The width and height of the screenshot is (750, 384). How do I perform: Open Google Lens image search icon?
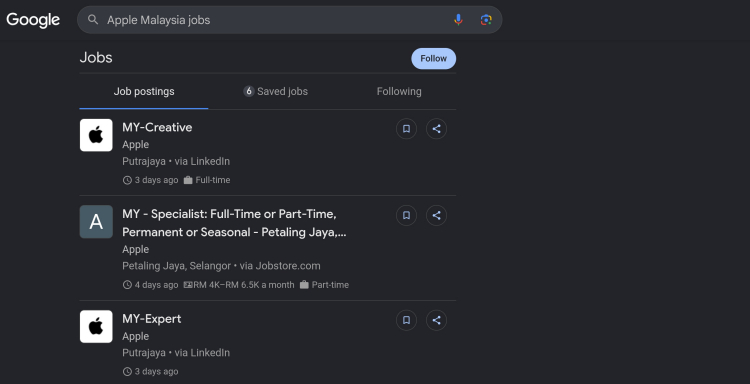pos(486,20)
